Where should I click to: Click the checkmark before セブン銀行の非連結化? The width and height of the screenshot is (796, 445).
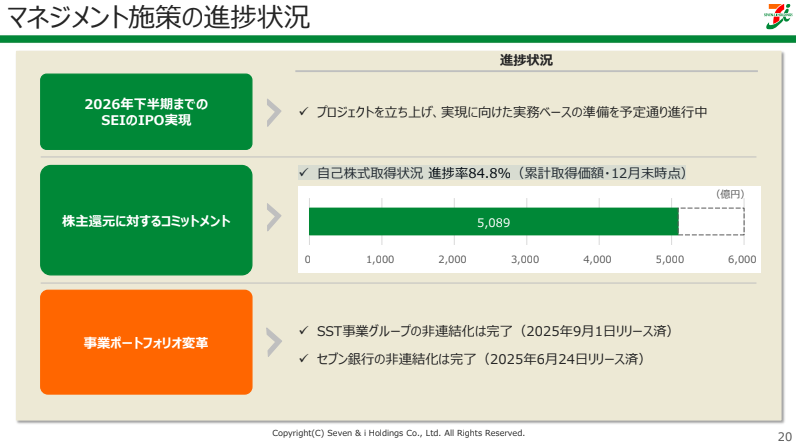click(x=304, y=358)
